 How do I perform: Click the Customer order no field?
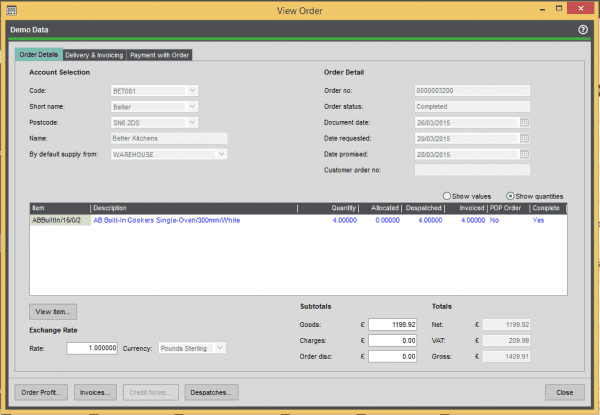tap(472, 170)
